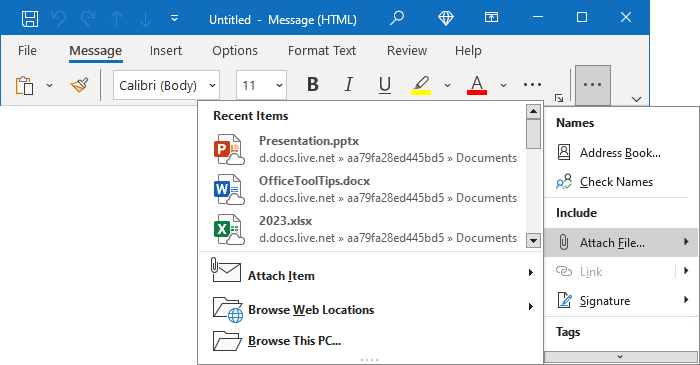
Task: Open Browse Web Locations submenu
Action: [372, 308]
